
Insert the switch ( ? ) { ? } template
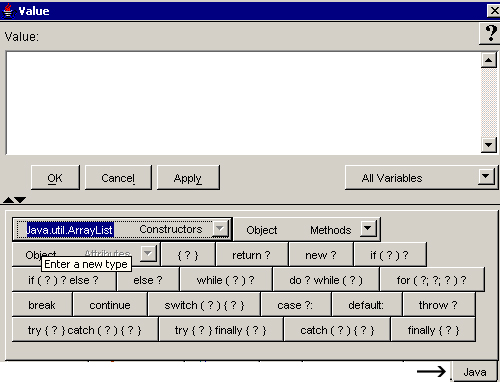click(204, 305)
